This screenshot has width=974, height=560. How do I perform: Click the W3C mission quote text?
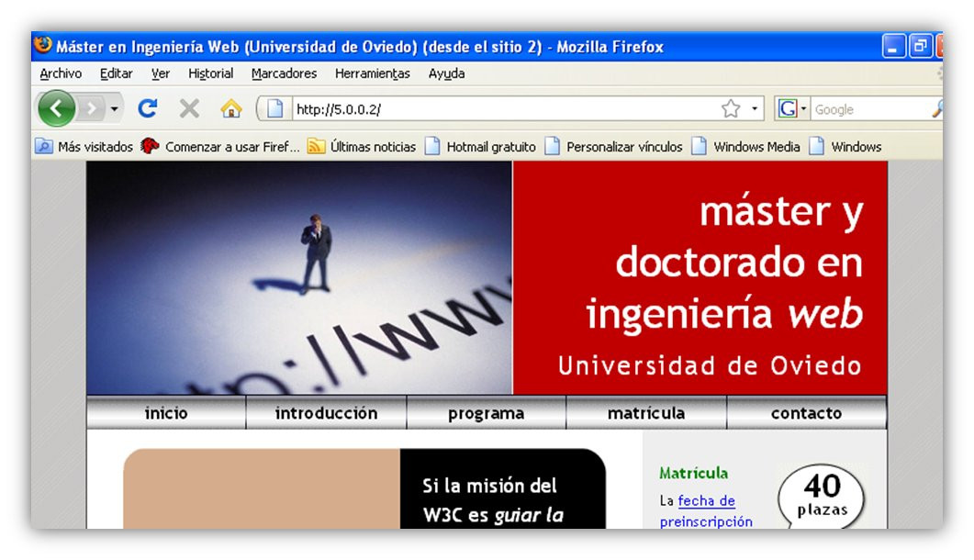point(493,500)
